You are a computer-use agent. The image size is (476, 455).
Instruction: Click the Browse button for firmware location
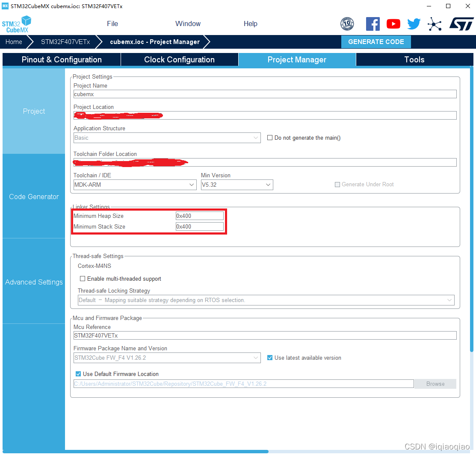click(x=435, y=384)
